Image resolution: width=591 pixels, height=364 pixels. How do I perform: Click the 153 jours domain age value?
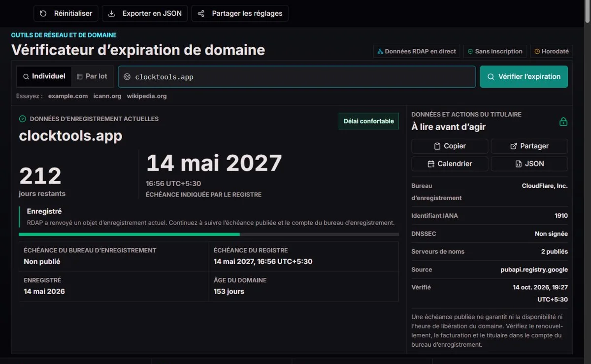pyautogui.click(x=229, y=291)
